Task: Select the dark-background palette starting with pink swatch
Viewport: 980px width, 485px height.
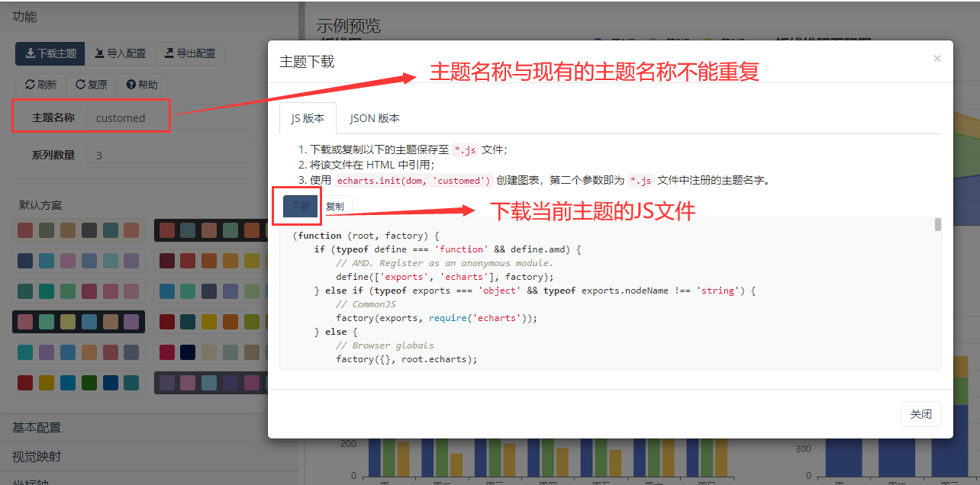Action: click(x=79, y=322)
